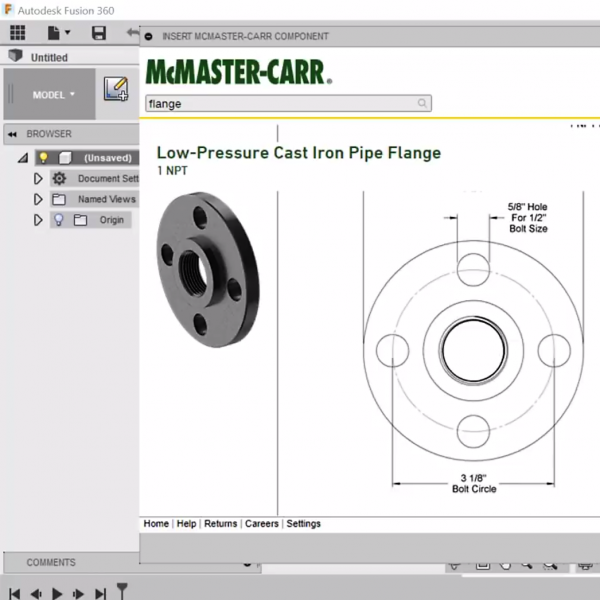Expand the Named Views tree node
600x600 pixels.
pos(38,200)
